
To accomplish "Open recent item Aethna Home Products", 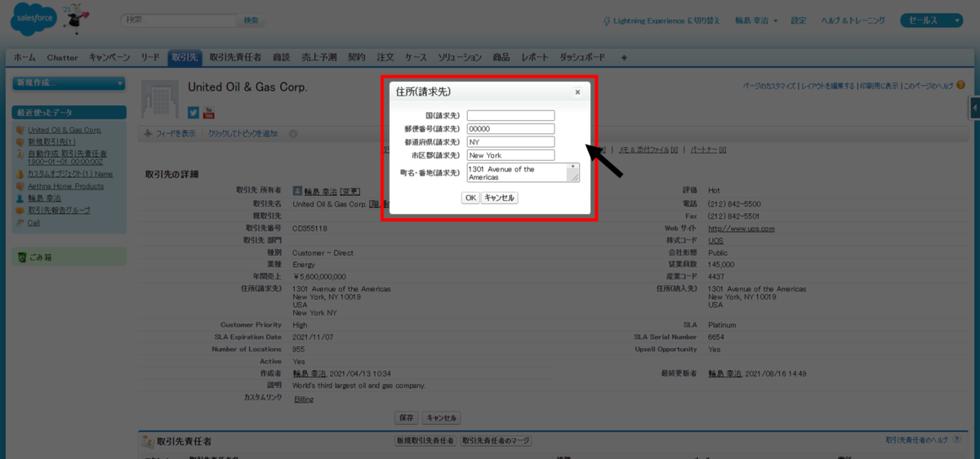I will (x=66, y=186).
